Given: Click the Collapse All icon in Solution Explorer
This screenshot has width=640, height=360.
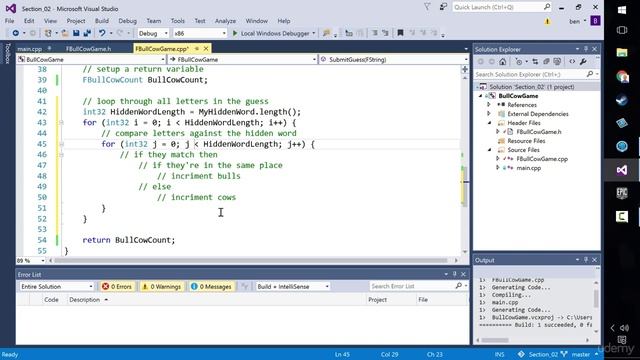Looking at the screenshot, I should coord(546,62).
